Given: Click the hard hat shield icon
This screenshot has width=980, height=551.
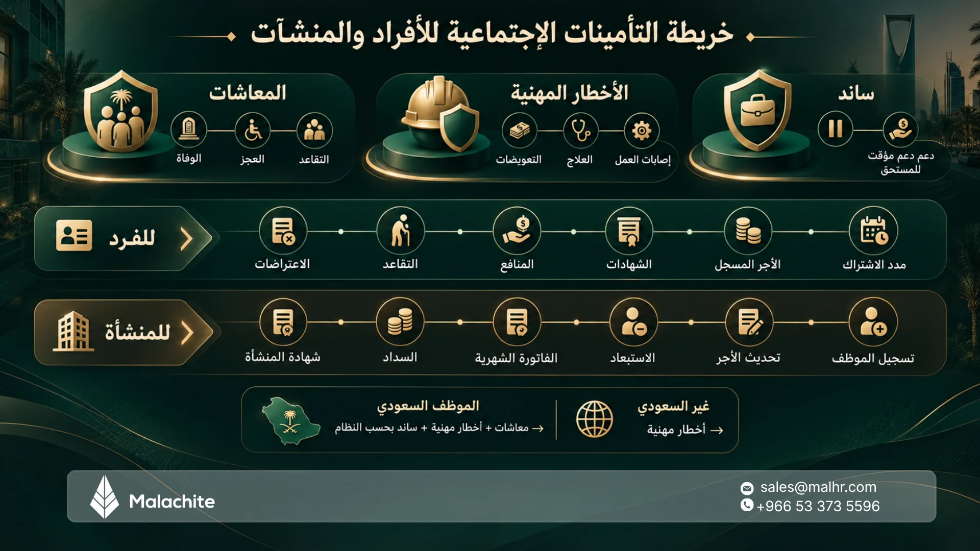Looking at the screenshot, I should [440, 113].
